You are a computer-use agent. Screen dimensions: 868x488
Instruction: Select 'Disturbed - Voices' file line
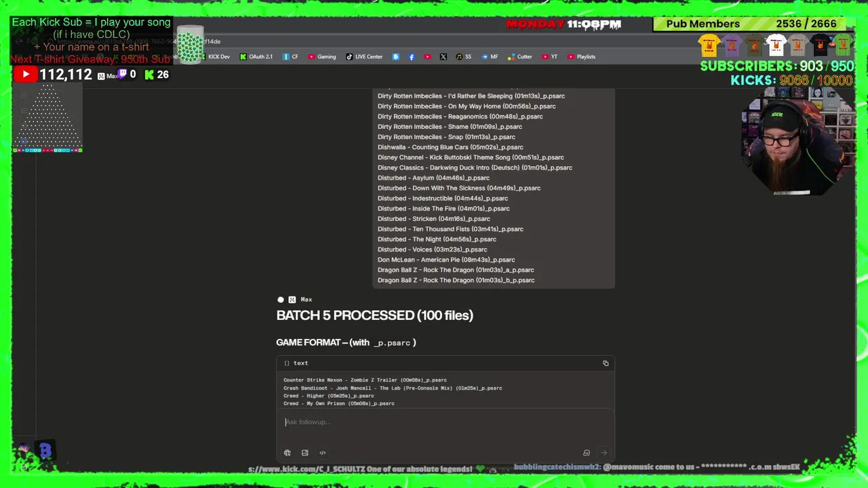click(x=432, y=249)
